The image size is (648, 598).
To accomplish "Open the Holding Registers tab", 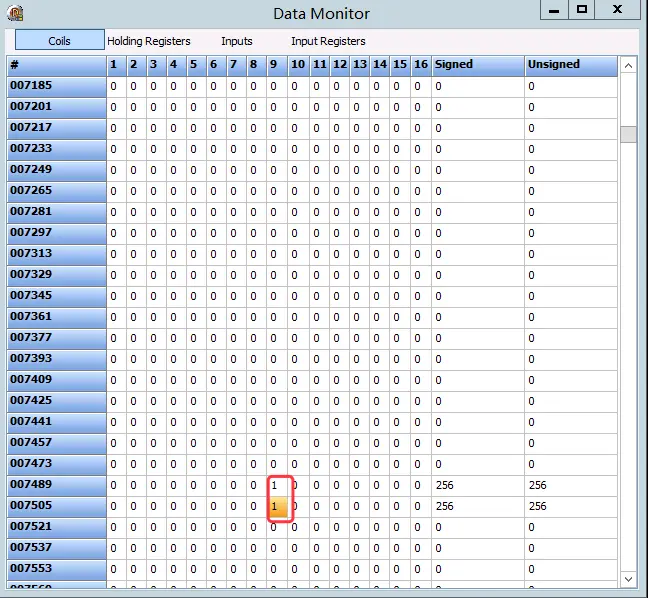I will [148, 41].
